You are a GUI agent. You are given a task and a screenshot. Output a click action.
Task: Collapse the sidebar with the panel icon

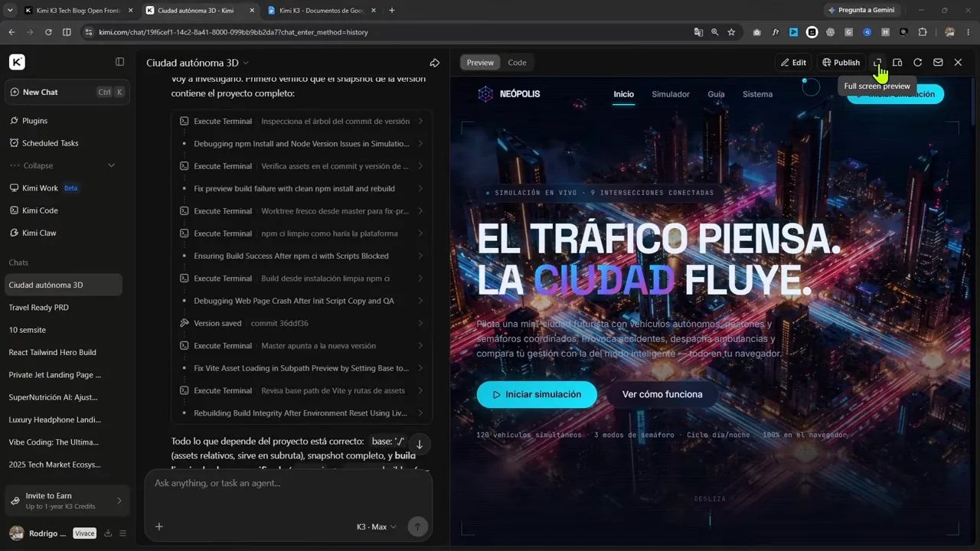(119, 62)
